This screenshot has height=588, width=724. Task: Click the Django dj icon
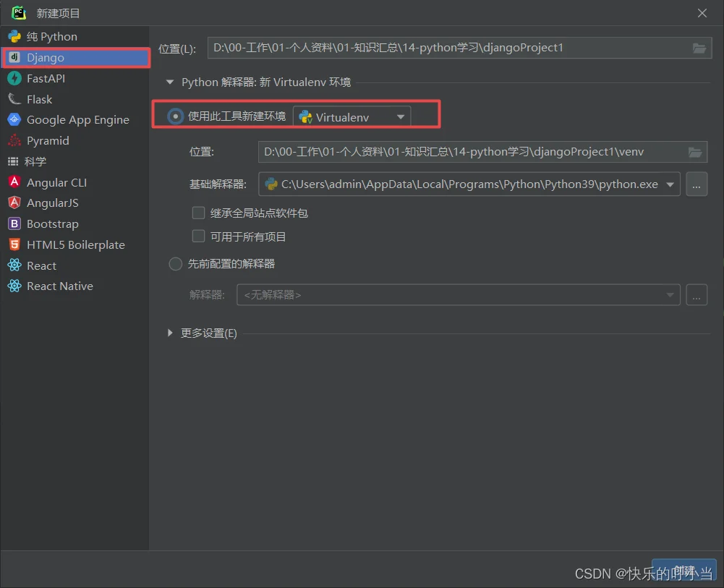14,57
